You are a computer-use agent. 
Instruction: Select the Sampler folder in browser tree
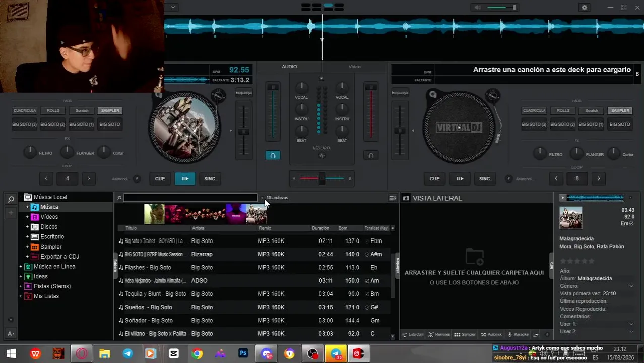[x=51, y=247]
